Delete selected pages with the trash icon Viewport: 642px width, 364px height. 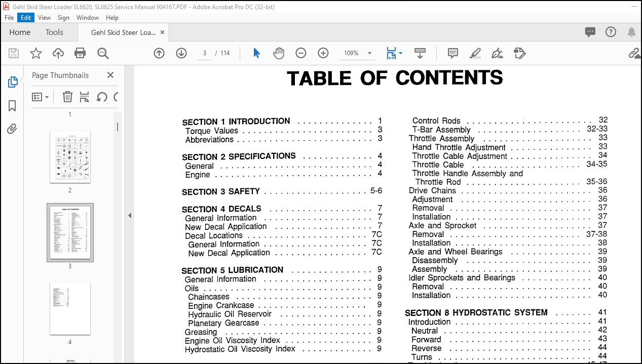(67, 97)
